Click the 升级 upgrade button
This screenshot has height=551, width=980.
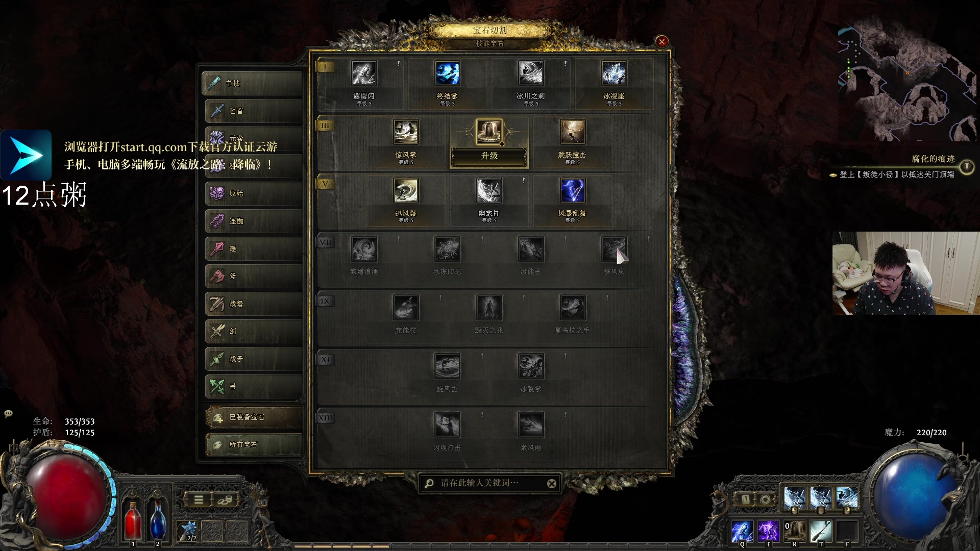click(489, 156)
